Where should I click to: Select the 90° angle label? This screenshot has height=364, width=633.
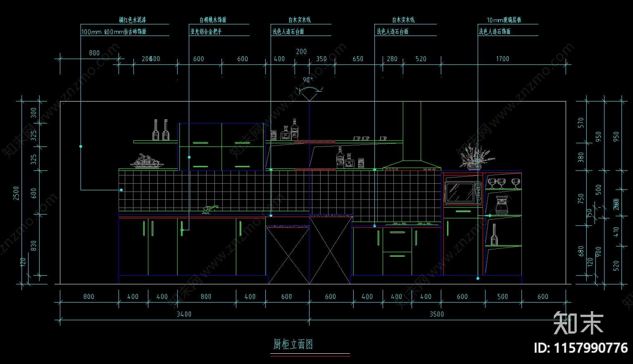[308, 80]
